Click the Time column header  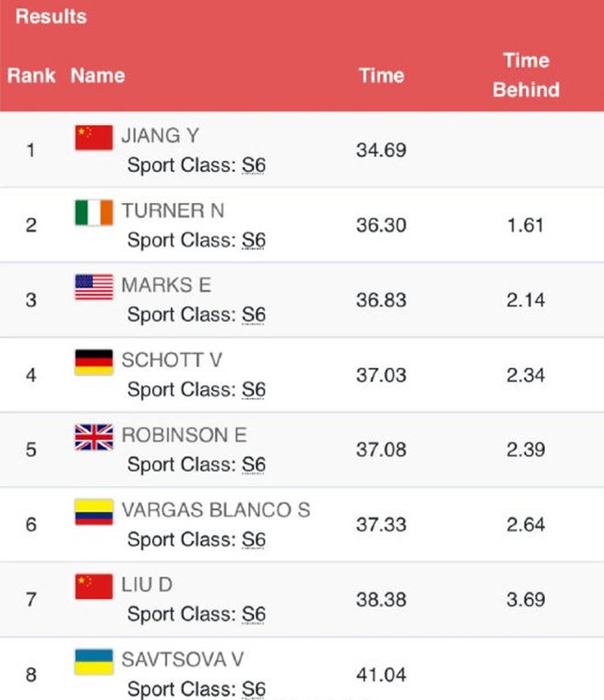pos(381,75)
